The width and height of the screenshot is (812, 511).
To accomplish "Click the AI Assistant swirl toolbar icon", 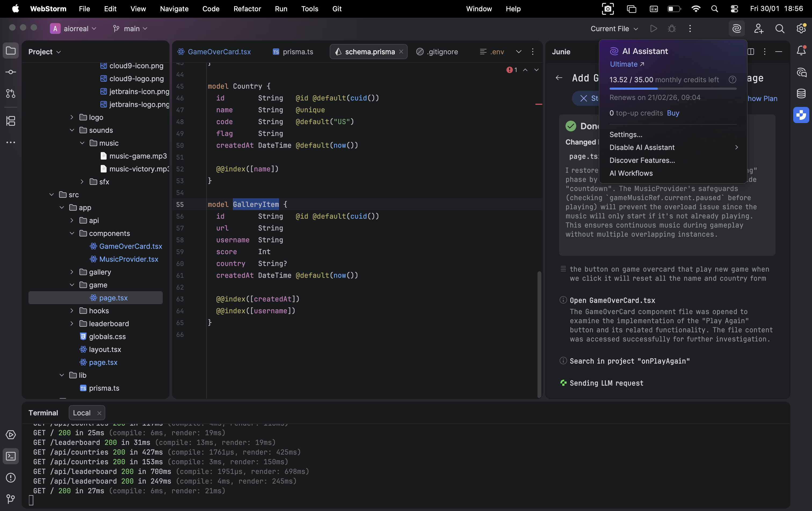I will (x=737, y=29).
